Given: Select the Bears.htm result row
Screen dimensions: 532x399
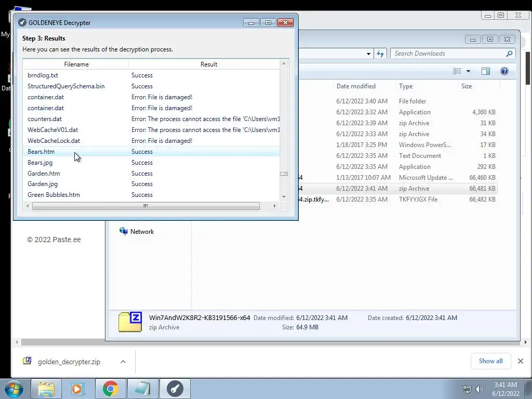Looking at the screenshot, I should pyautogui.click(x=152, y=152).
